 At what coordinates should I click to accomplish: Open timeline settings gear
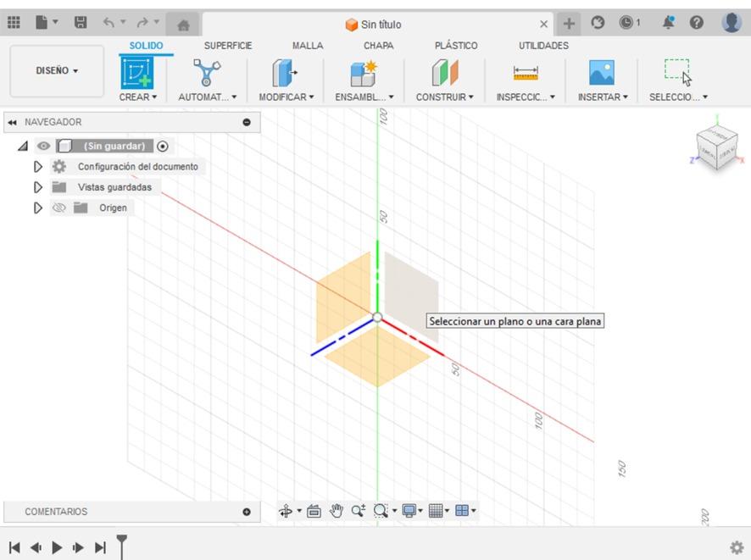pos(736,547)
